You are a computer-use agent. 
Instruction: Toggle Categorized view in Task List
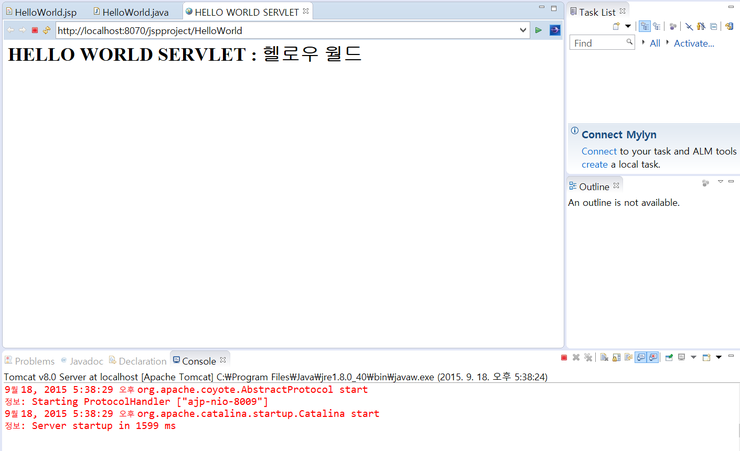644,26
